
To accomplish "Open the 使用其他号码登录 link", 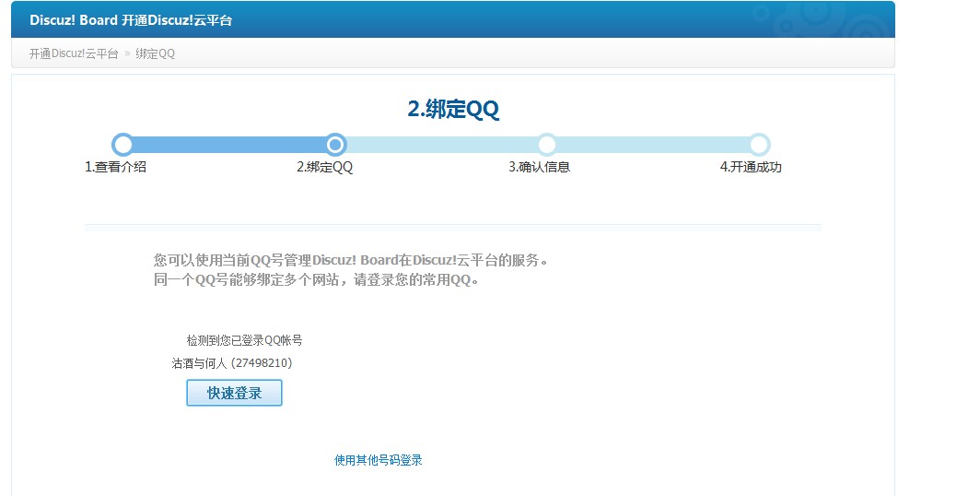I will (379, 460).
